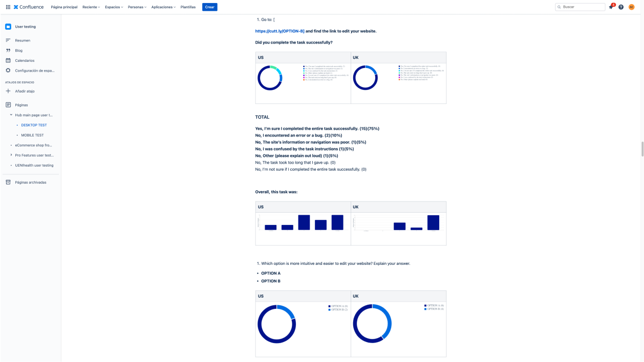644x362 pixels.
Task: Collapse the Hub main page user test tree
Action: pyautogui.click(x=11, y=115)
